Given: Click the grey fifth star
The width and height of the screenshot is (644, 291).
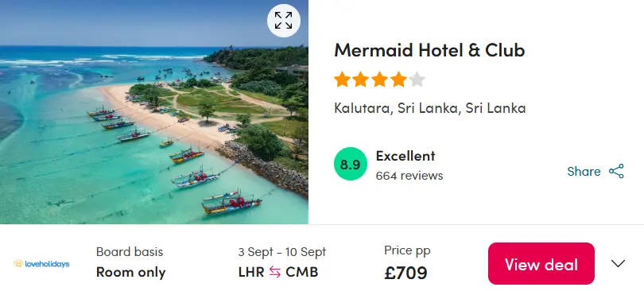Looking at the screenshot, I should click(417, 80).
